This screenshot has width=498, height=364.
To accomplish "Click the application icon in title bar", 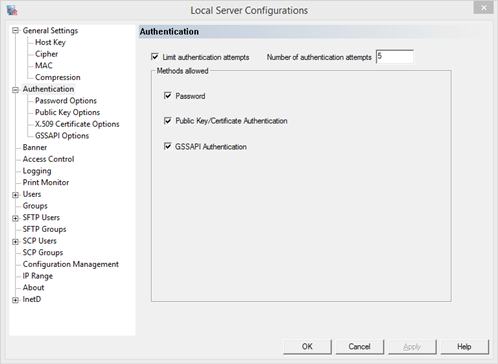I will pos(12,10).
